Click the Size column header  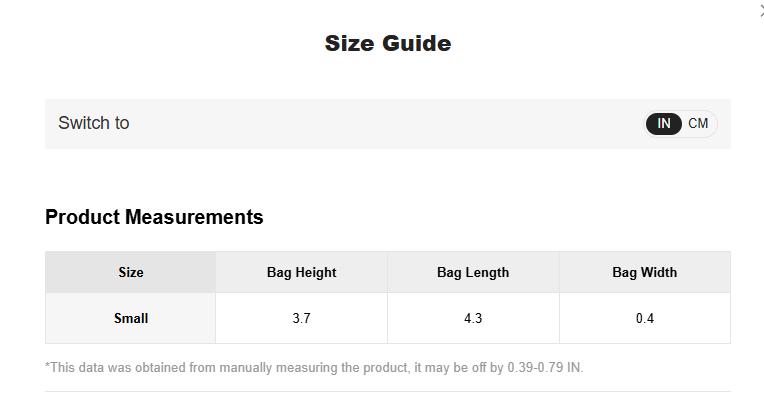[131, 272]
